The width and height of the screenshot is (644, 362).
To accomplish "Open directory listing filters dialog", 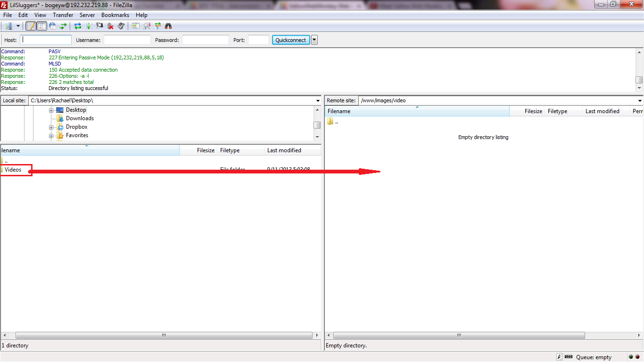I will coord(136,26).
